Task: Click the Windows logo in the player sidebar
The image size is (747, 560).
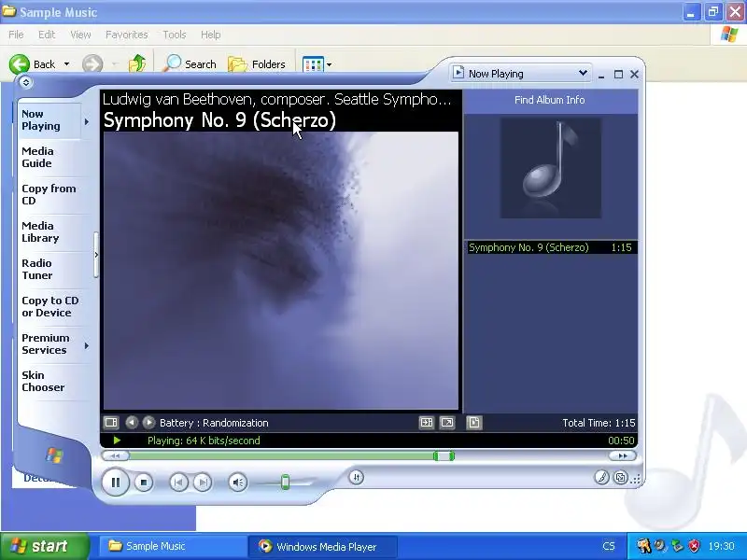Action: coord(54,455)
